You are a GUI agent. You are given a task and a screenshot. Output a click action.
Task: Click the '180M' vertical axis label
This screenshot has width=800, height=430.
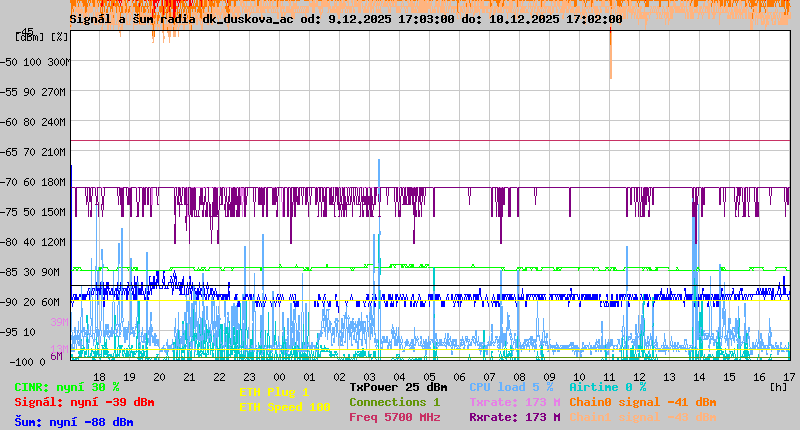pyautogui.click(x=55, y=182)
